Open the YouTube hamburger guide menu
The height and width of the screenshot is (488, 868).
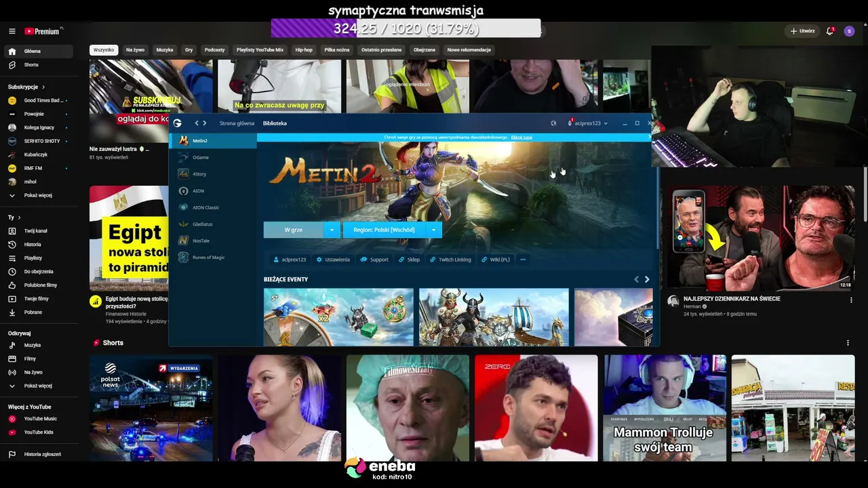pyautogui.click(x=12, y=31)
